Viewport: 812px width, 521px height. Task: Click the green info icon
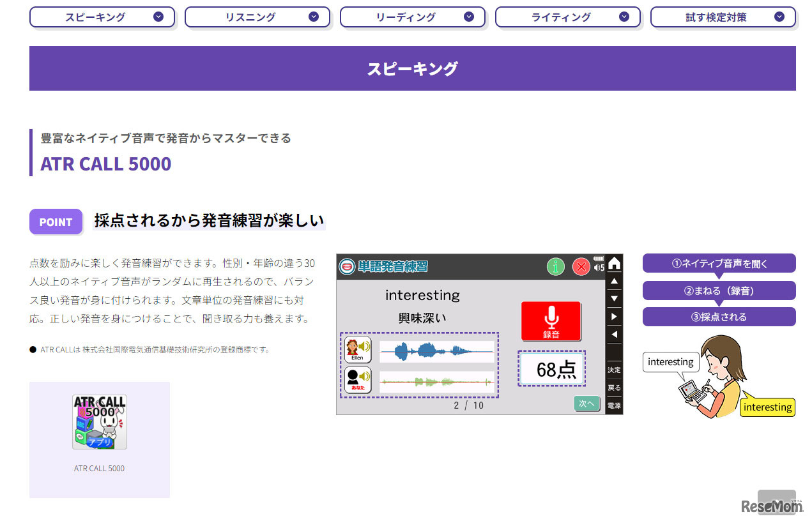(555, 267)
